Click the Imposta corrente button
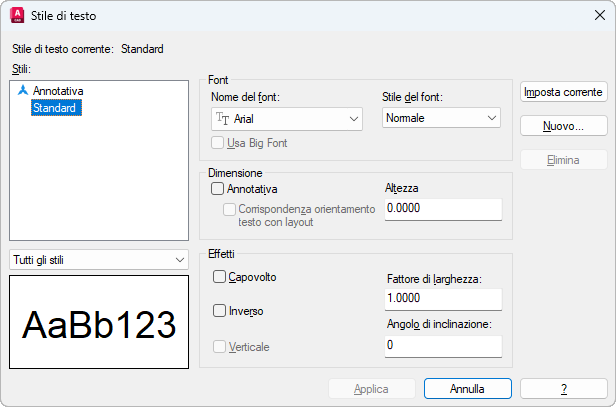This screenshot has width=616, height=407. pos(564,92)
